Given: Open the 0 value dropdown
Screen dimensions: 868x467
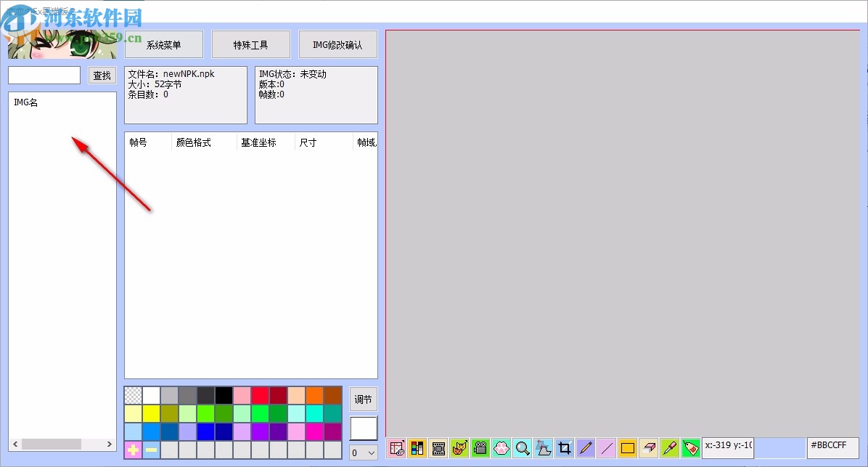Looking at the screenshot, I should (363, 452).
